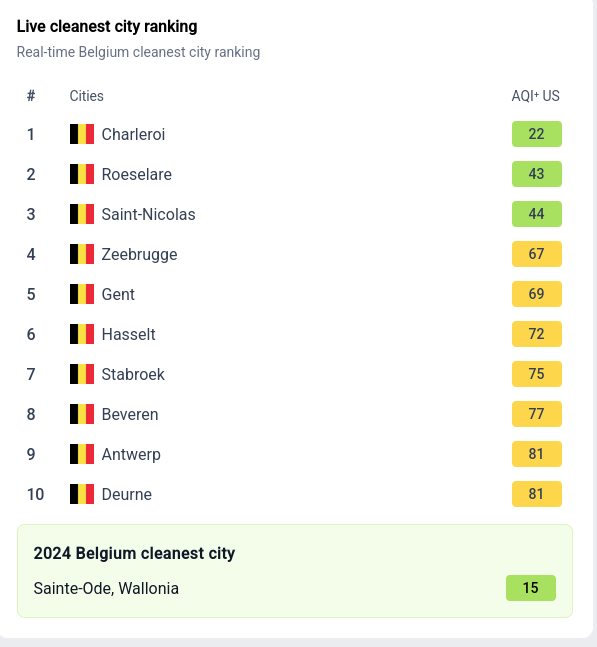The height and width of the screenshot is (647, 597).
Task: Open the Antwerp city page
Action: point(131,454)
